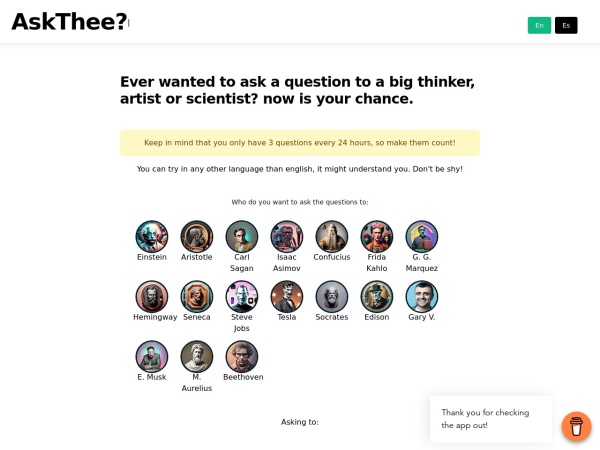The width and height of the screenshot is (600, 450).
Task: Choose Aristotle's portrait
Action: tap(197, 237)
